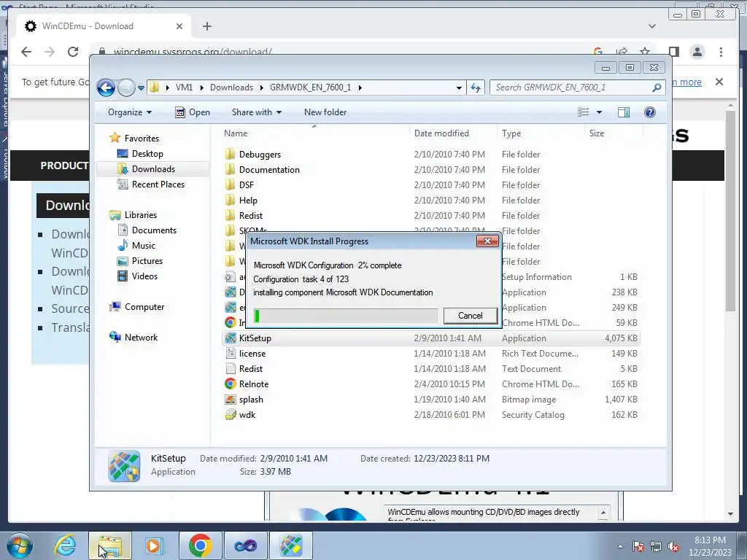Select Downloads in Favorites
The height and width of the screenshot is (560, 747).
[x=153, y=169]
